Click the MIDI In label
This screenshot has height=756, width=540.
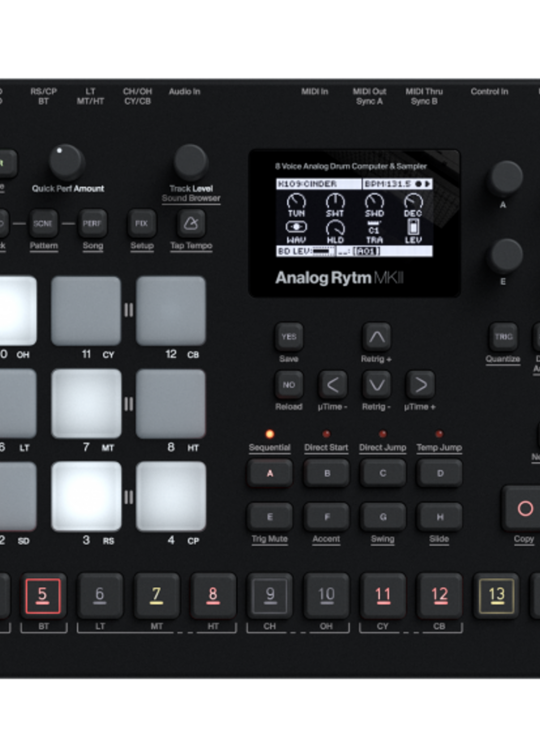click(x=314, y=92)
